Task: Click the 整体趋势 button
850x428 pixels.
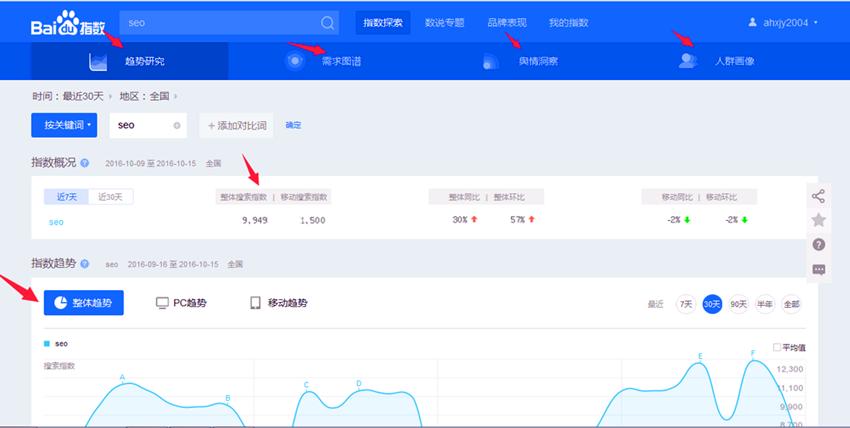Action: click(x=83, y=302)
